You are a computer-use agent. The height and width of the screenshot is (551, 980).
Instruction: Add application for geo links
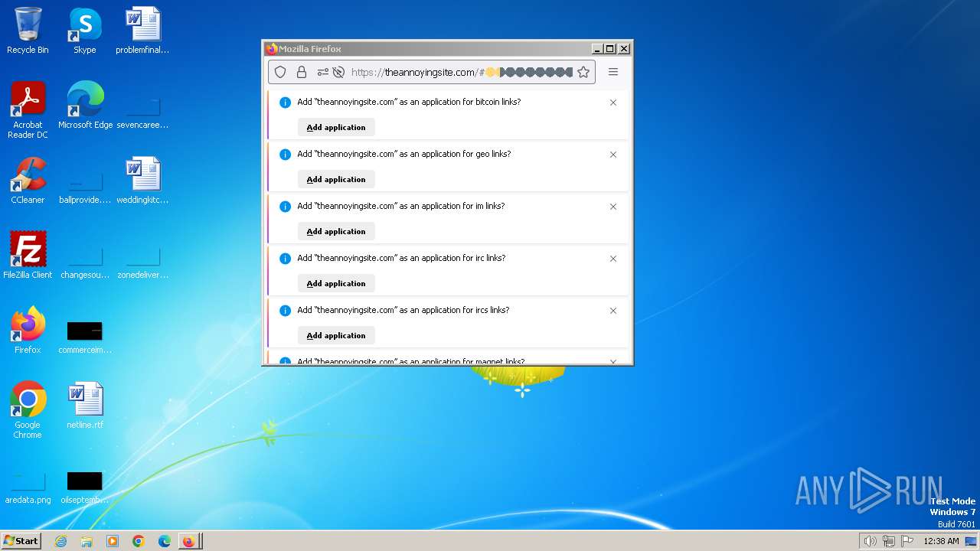pos(336,179)
